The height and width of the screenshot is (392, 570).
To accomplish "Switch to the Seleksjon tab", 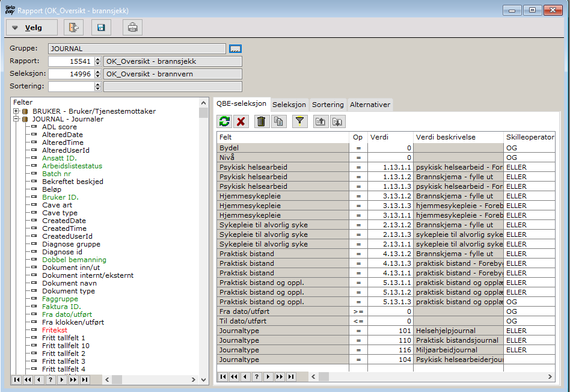I will click(289, 105).
